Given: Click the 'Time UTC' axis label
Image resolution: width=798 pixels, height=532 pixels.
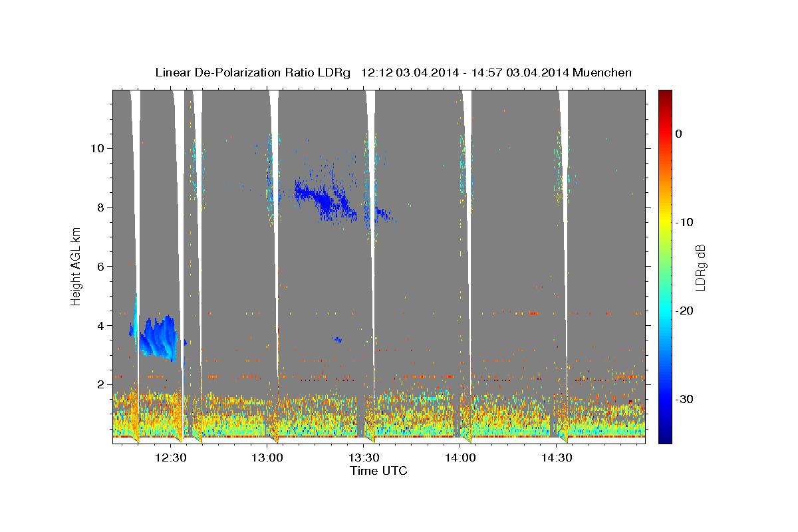Looking at the screenshot, I should [x=378, y=471].
